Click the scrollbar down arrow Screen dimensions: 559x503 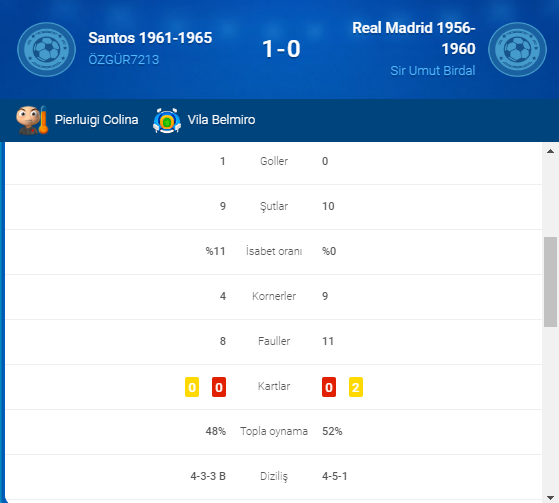pyautogui.click(x=550, y=498)
